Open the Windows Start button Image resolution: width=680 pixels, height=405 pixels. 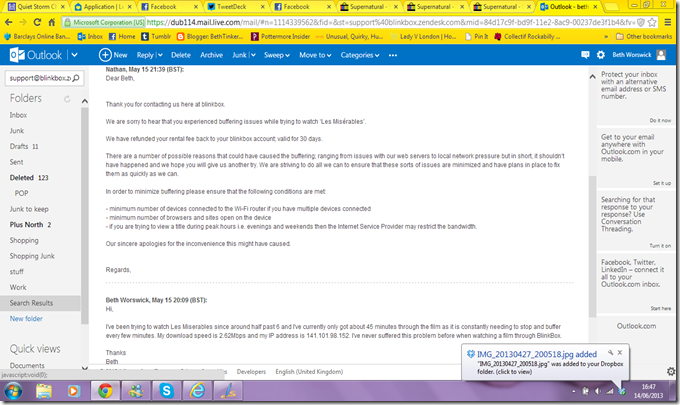coord(13,391)
